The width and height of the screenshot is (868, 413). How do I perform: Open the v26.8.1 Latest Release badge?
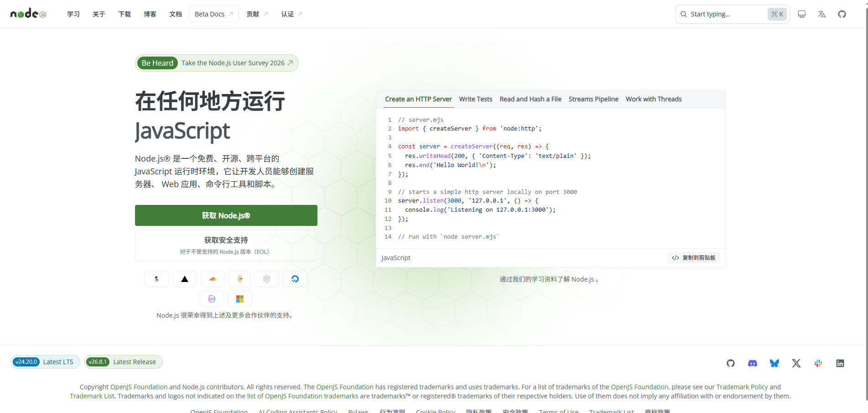[123, 362]
